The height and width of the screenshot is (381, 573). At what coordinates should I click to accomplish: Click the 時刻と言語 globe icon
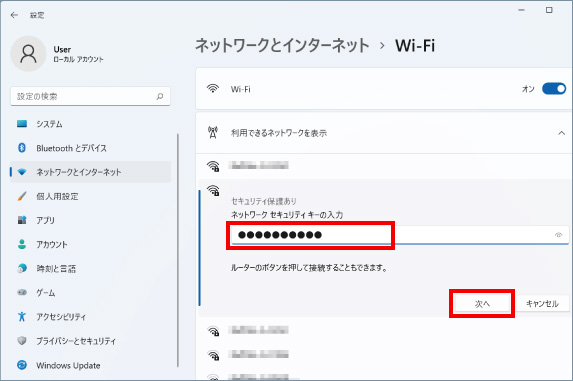(22, 268)
